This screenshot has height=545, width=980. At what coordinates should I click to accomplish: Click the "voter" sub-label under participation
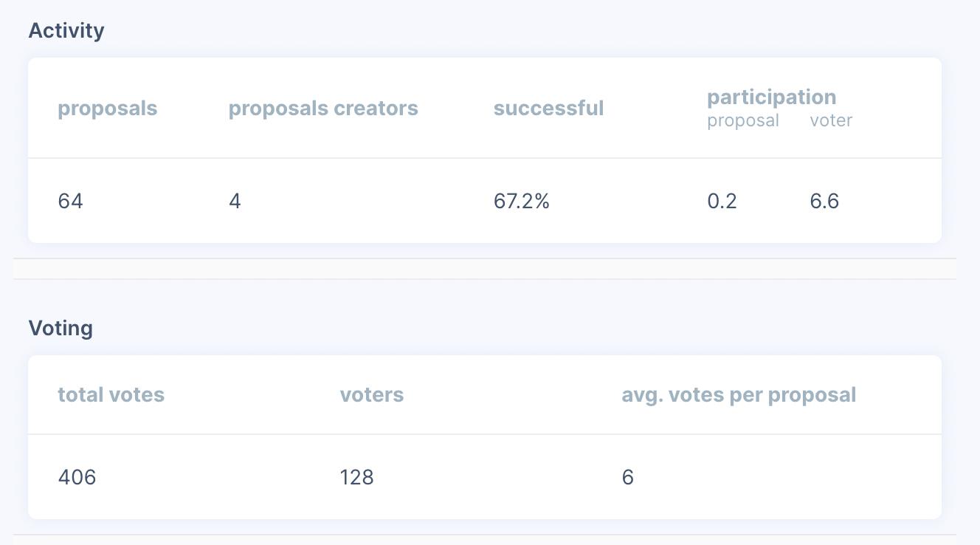(x=831, y=121)
